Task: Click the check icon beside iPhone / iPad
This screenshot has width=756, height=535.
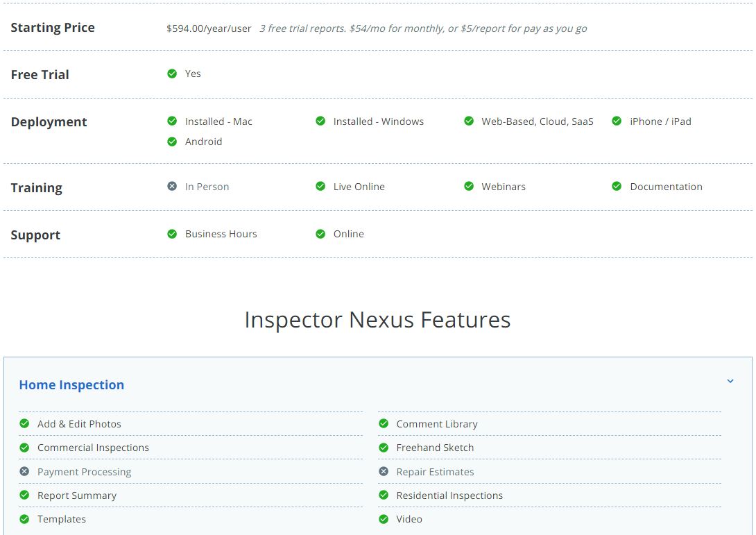Action: [x=617, y=121]
